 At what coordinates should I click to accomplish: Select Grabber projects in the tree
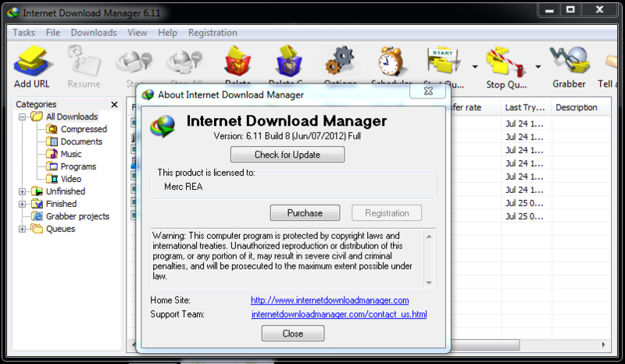(77, 216)
